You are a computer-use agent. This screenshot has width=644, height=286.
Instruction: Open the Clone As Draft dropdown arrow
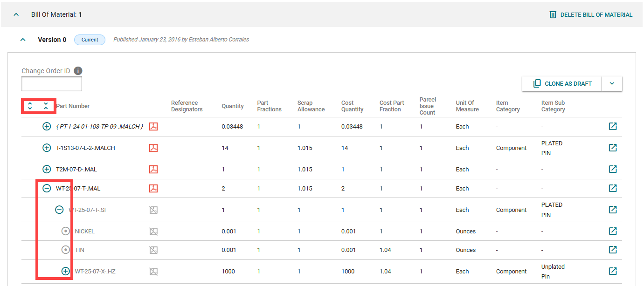pos(612,84)
